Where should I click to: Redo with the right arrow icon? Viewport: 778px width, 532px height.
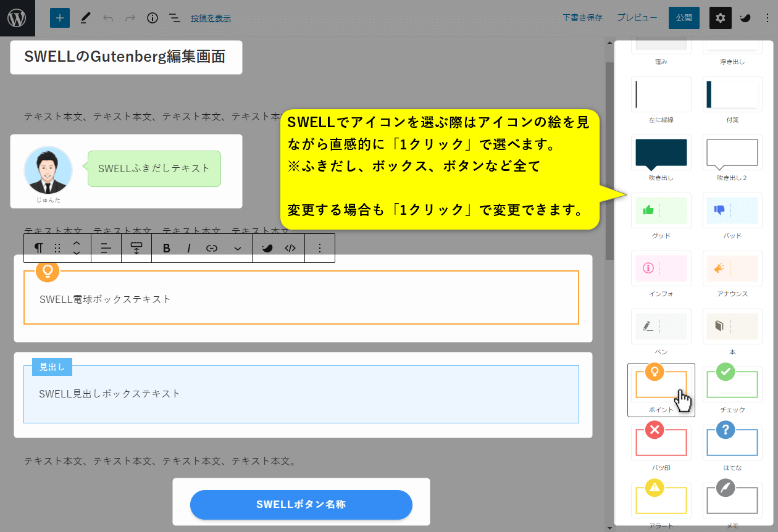(130, 18)
